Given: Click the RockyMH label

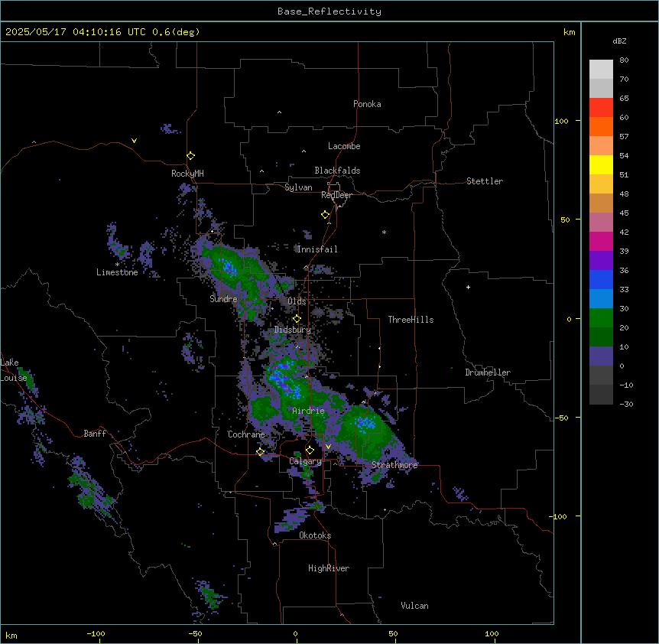Looking at the screenshot, I should 187,174.
